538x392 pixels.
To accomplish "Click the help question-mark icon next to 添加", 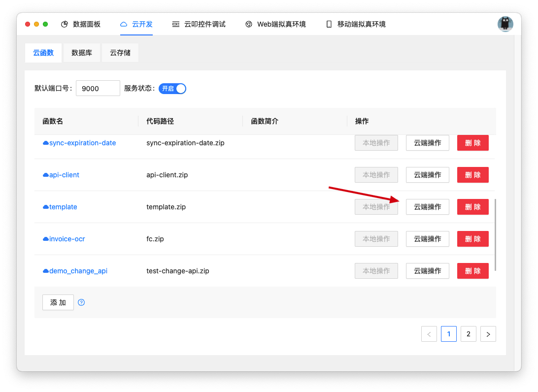I will click(x=81, y=302).
